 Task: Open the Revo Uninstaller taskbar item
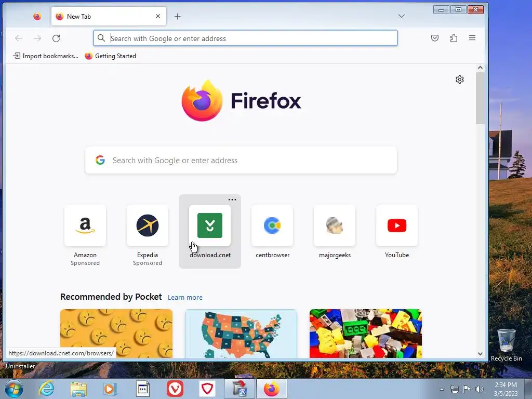[240, 389]
